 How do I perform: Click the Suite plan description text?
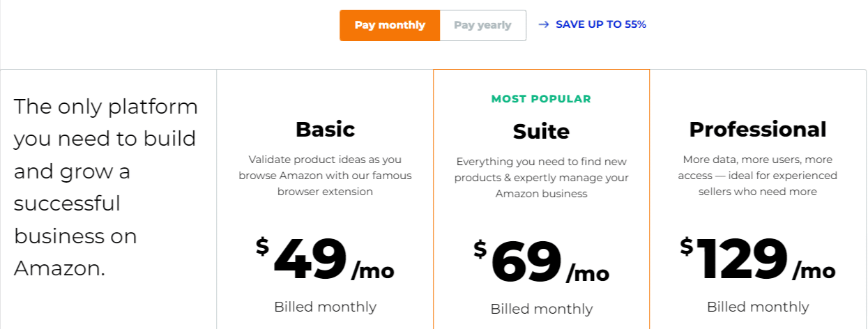[x=541, y=177]
